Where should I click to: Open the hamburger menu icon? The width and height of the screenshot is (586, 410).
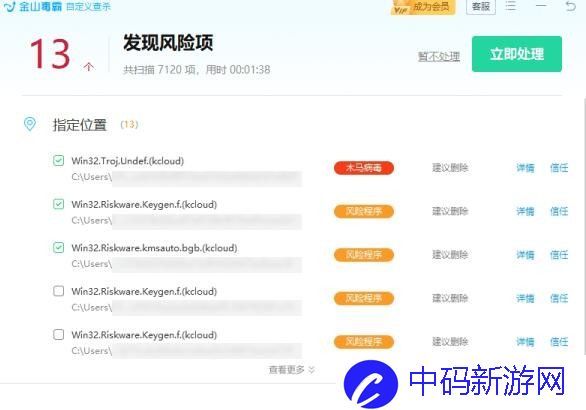(x=511, y=6)
